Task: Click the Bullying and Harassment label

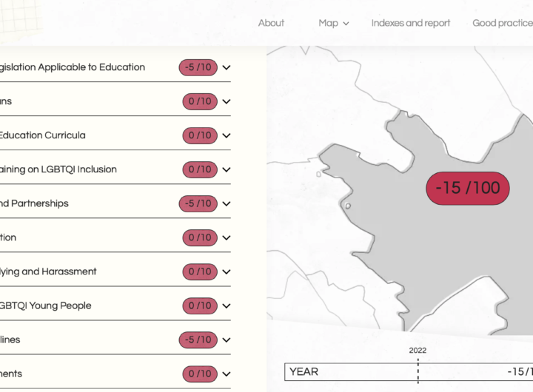Action: click(x=48, y=271)
